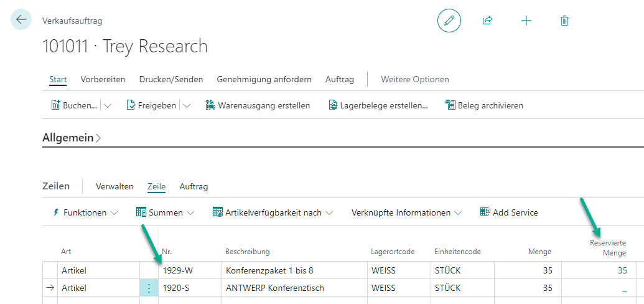
Task: Click row selector arrow of 1920-S row
Action: click(50, 288)
